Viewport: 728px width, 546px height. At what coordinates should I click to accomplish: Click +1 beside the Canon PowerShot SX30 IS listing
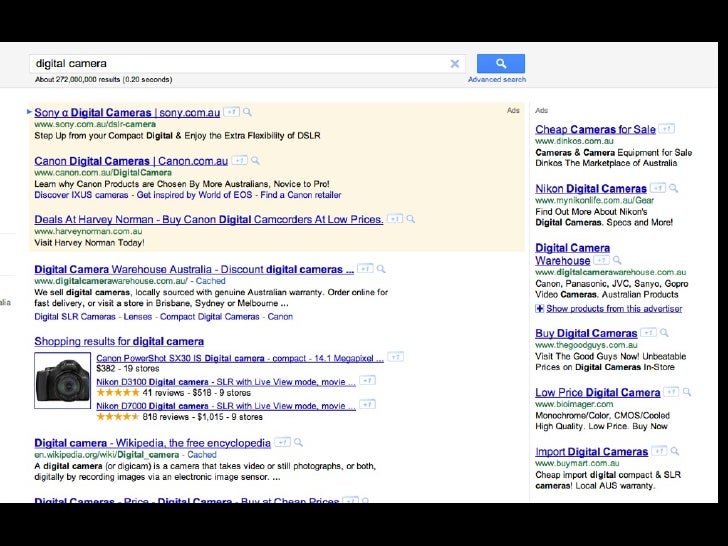(x=396, y=357)
